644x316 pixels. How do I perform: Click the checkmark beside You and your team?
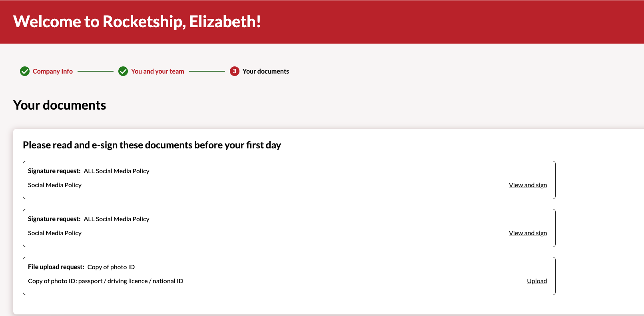click(123, 71)
